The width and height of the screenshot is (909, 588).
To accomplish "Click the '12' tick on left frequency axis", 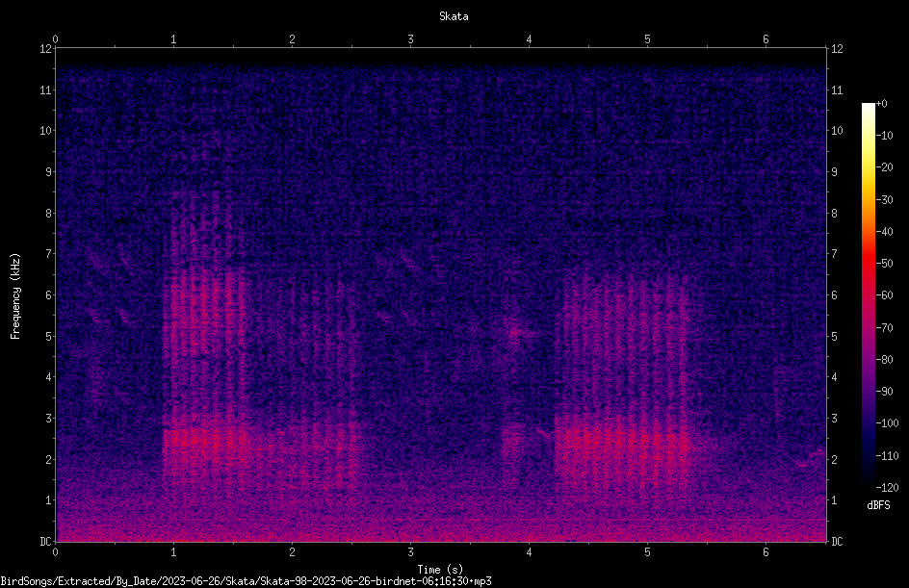I will click(46, 49).
